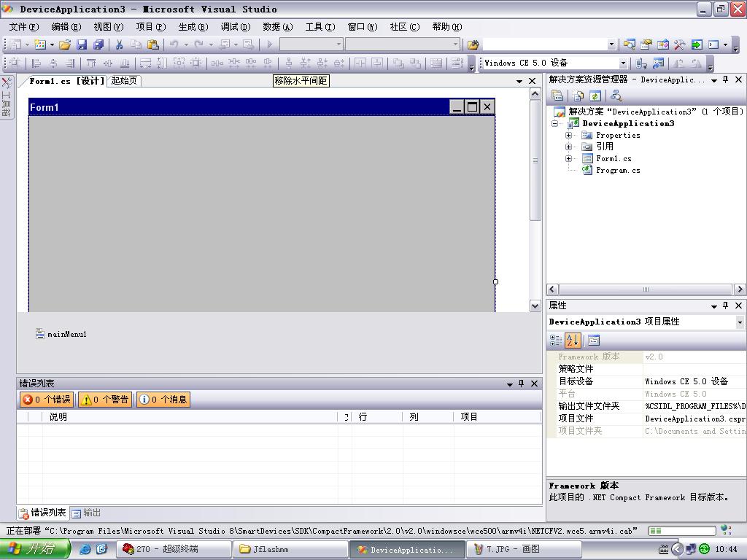
Task: Click the Start Page green arrow icon
Action: pos(697,44)
